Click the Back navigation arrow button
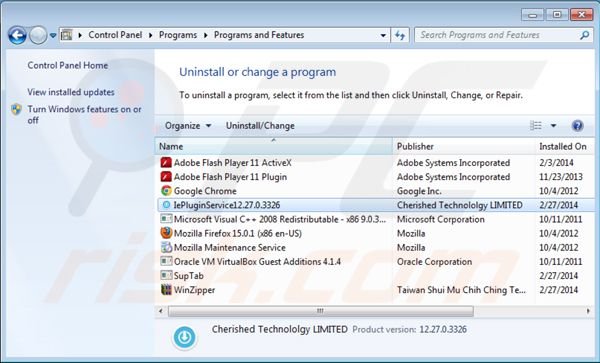 (17, 35)
